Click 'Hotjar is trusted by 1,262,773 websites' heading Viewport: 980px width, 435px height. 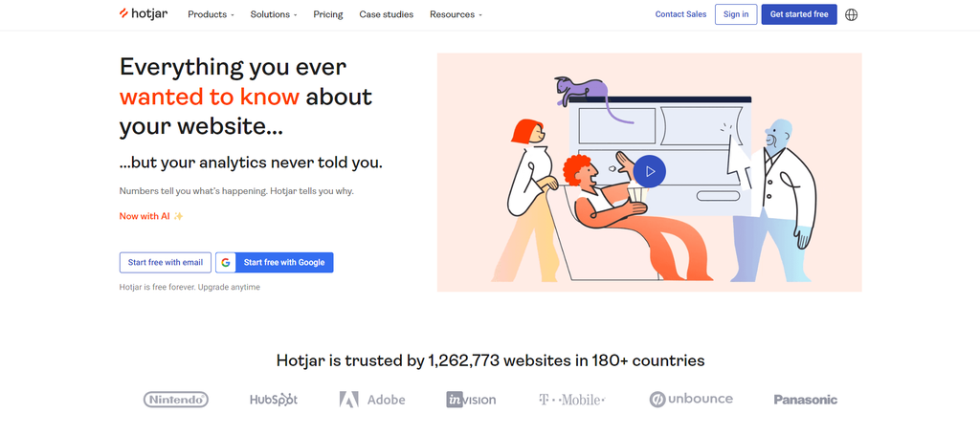click(491, 360)
